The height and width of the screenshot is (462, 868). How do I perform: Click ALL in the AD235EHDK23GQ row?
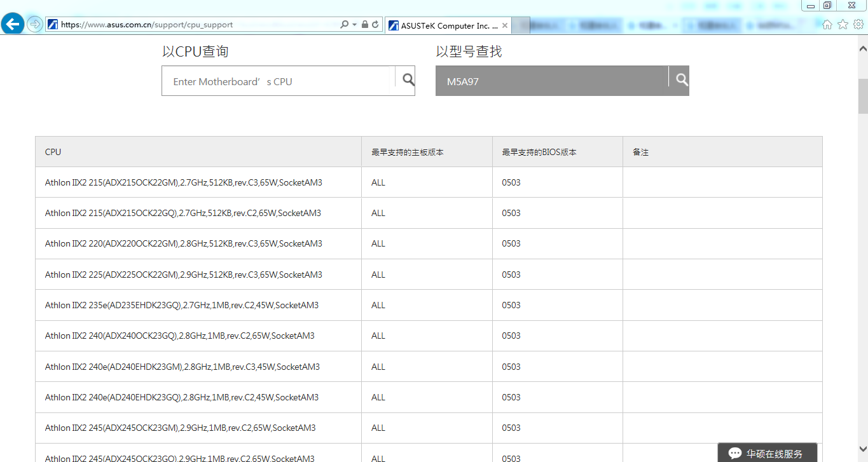coord(378,305)
